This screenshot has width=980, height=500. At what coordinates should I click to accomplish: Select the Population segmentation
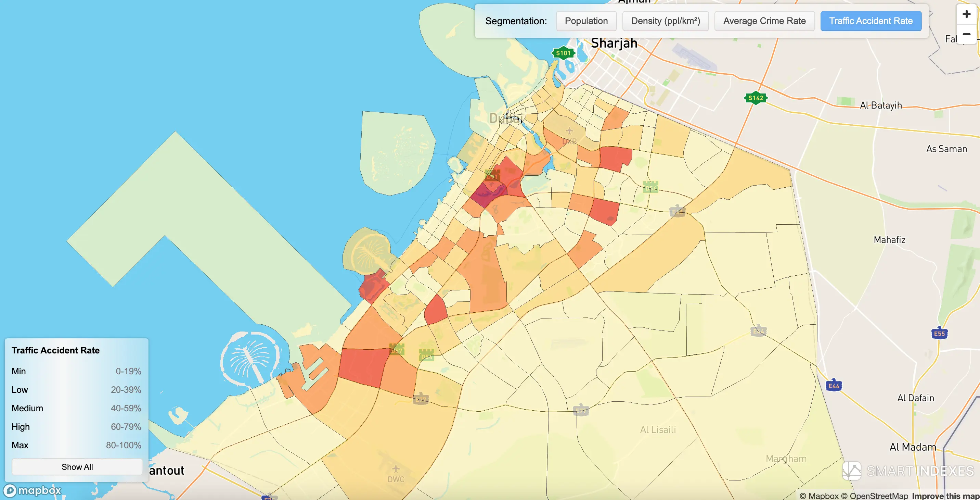pos(586,21)
